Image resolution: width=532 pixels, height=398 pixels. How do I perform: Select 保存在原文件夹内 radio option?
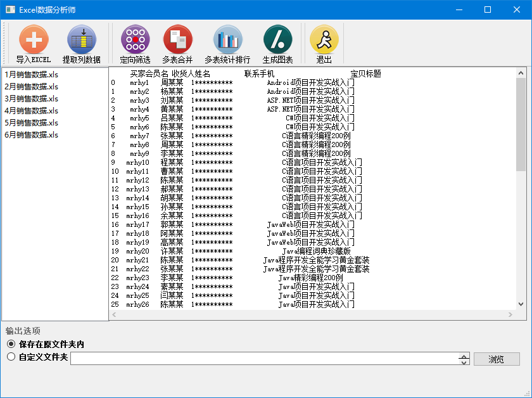click(x=11, y=344)
